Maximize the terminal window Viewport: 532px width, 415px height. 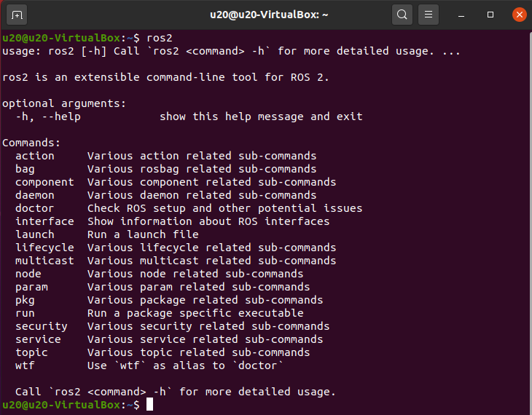point(490,15)
